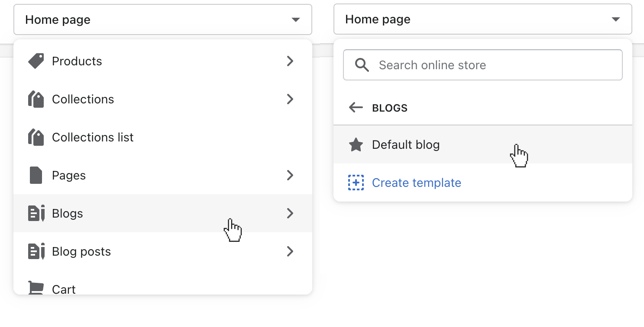The image size is (644, 327).
Task: Click the search magnifier icon
Action: coord(362,65)
